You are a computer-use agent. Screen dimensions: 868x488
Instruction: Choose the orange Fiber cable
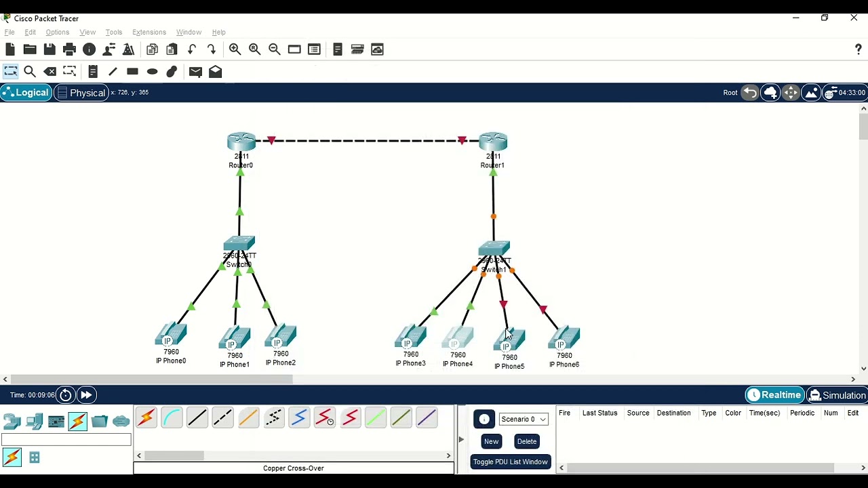pyautogui.click(x=248, y=418)
